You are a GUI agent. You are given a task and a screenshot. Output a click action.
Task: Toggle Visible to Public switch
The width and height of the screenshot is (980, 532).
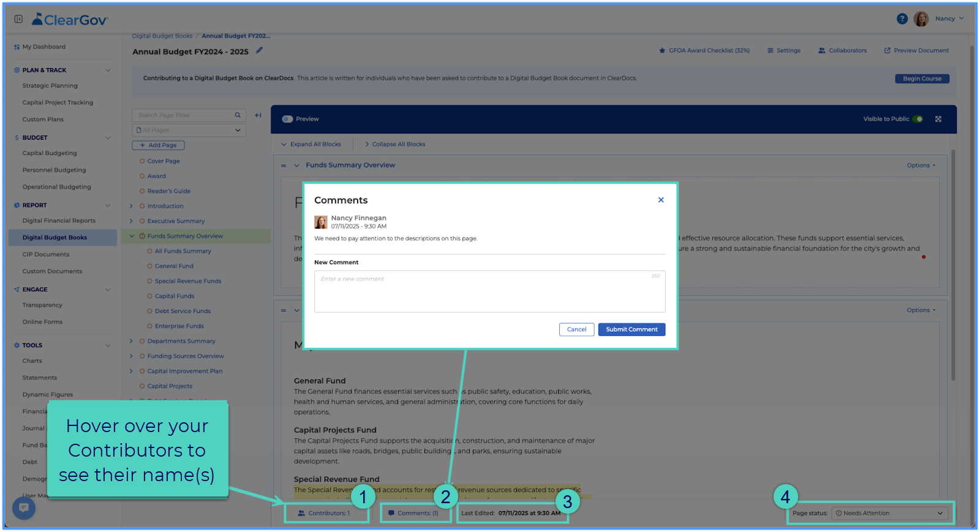(918, 119)
